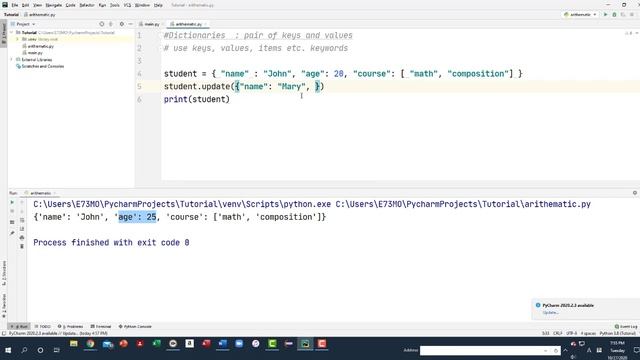Open the Navigate menu
640x360 pixels.
53,5
